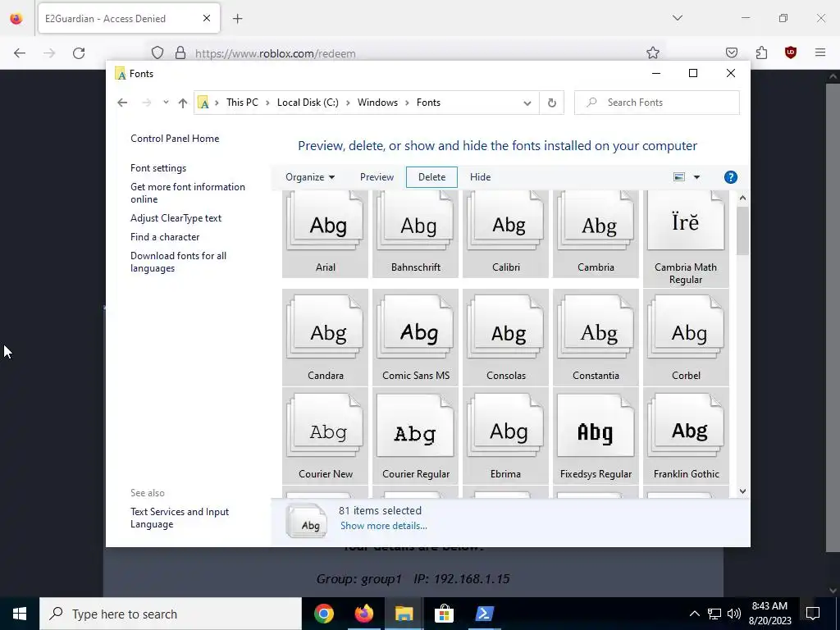
Task: Select the Cambria Math Regular font
Action: 686,239
